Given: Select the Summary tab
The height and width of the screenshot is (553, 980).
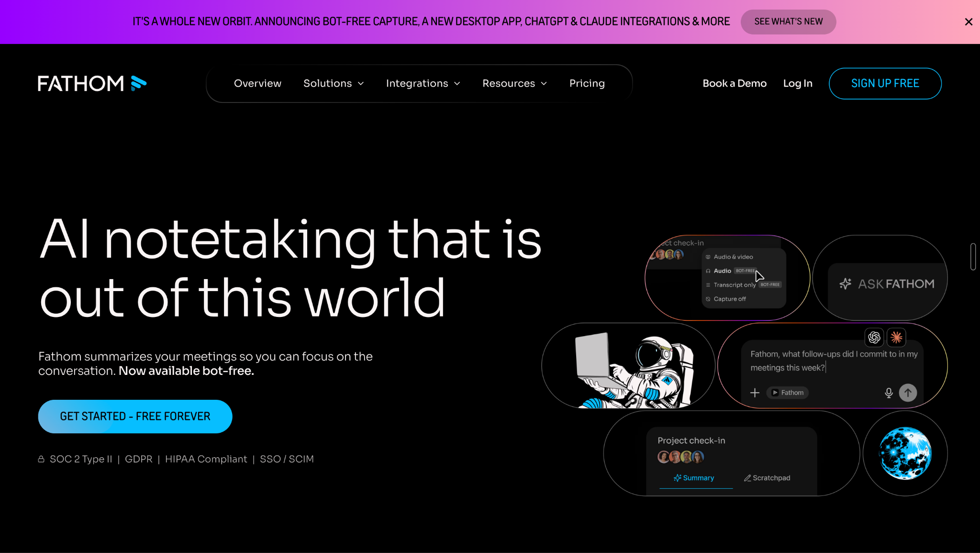Looking at the screenshot, I should tap(694, 478).
